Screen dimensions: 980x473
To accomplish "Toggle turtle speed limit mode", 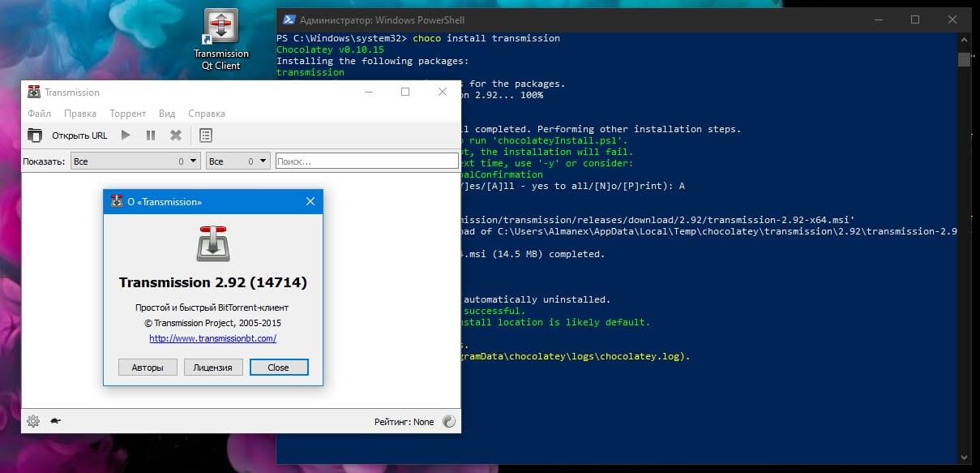I will 55,421.
